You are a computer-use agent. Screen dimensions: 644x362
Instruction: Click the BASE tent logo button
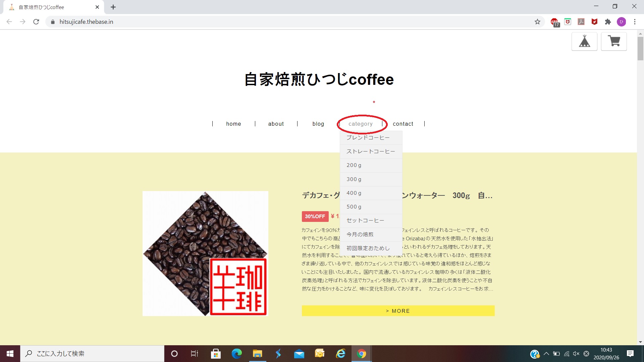tap(584, 42)
